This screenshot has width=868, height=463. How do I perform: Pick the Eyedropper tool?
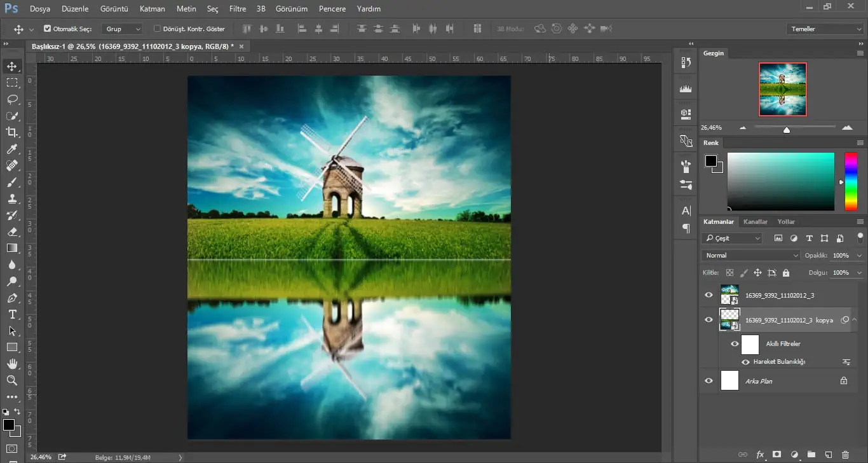click(12, 149)
